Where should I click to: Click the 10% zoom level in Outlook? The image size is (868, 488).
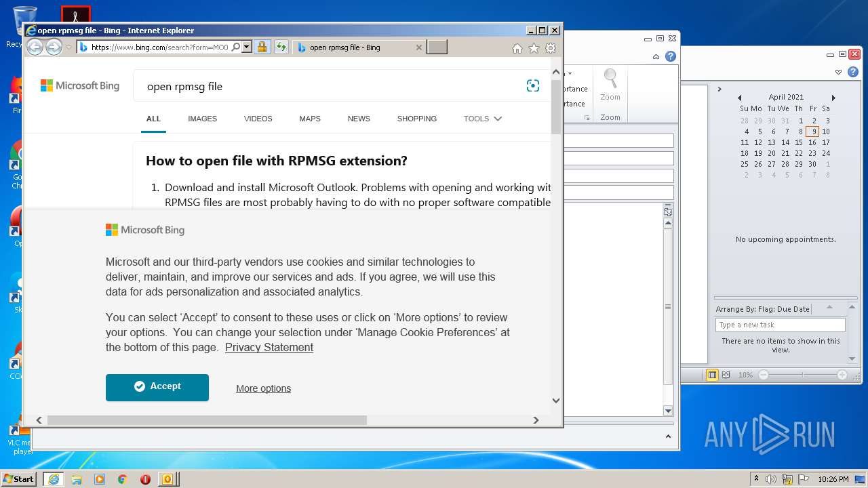coord(745,375)
